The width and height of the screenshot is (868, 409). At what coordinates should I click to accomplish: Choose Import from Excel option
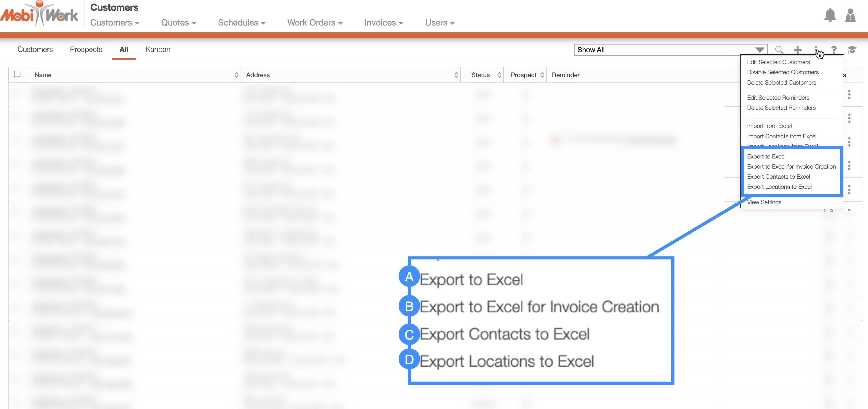tap(769, 126)
